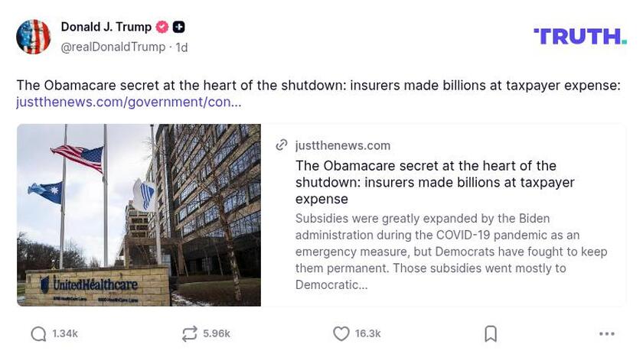The height and width of the screenshot is (364, 643).
Task: Click the TRUTH. logo
Action: click(x=579, y=36)
